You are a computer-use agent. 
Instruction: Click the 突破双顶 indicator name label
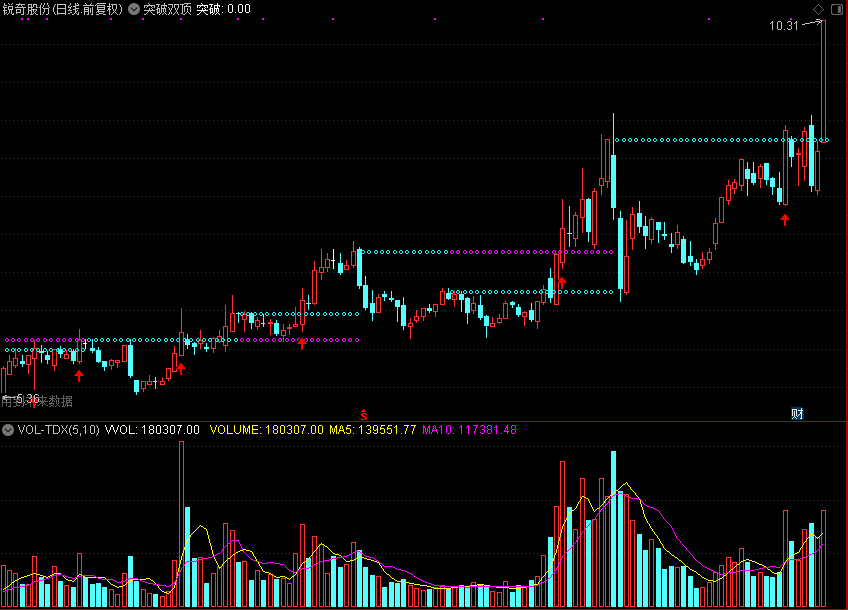pos(167,9)
